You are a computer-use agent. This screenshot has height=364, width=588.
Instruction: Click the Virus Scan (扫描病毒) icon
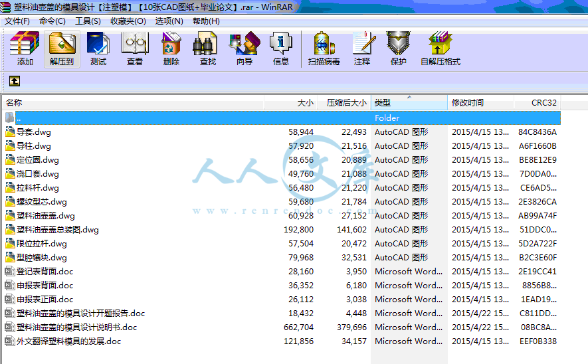coord(324,49)
